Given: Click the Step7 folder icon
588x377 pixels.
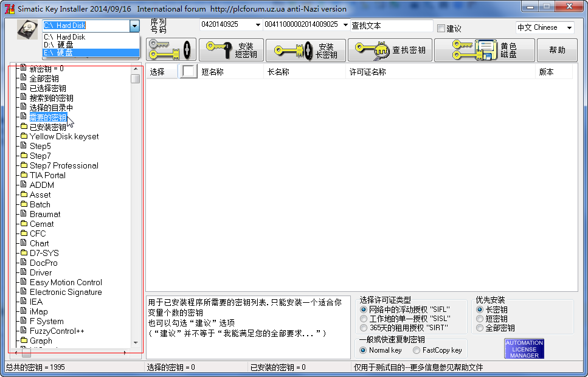Looking at the screenshot, I should pyautogui.click(x=24, y=155).
